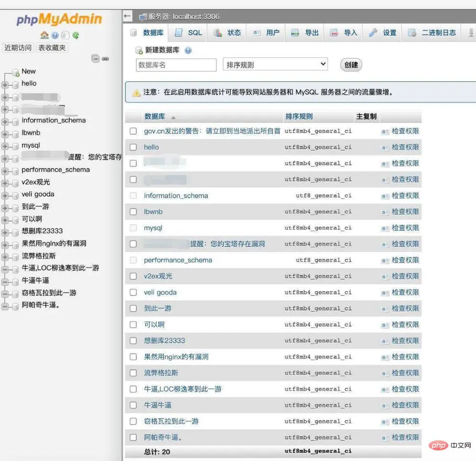
Task: Click the phpMyAdmin home icon
Action: [x=44, y=35]
